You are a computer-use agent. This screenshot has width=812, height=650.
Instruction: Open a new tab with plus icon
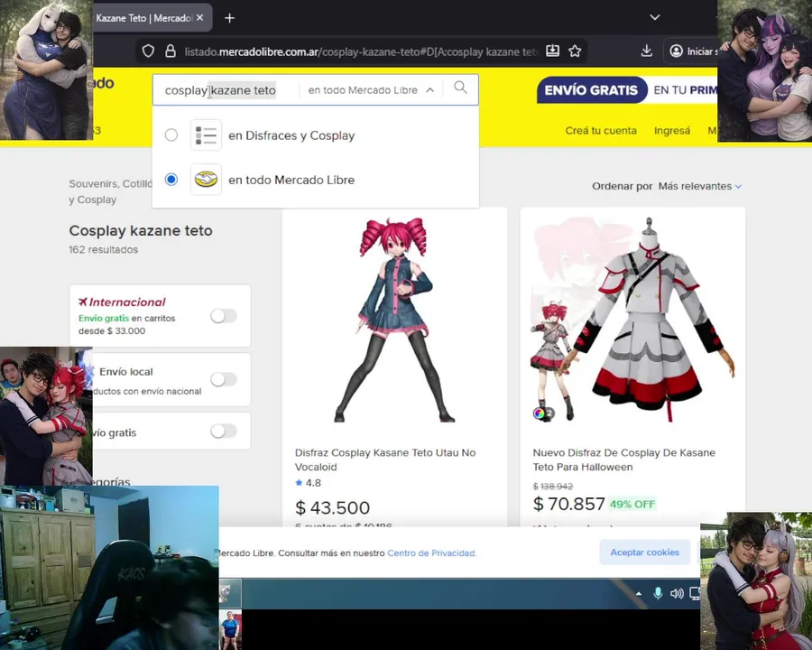coord(229,18)
